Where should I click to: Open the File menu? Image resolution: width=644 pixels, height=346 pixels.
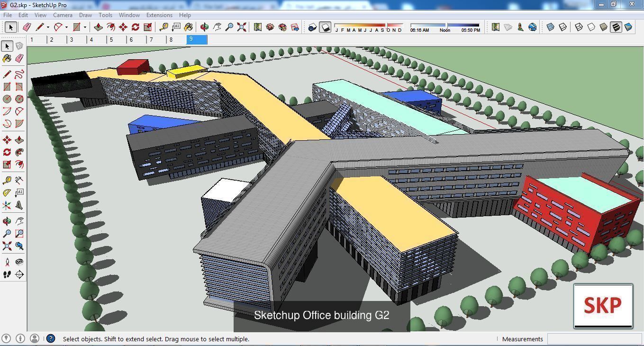click(x=8, y=15)
